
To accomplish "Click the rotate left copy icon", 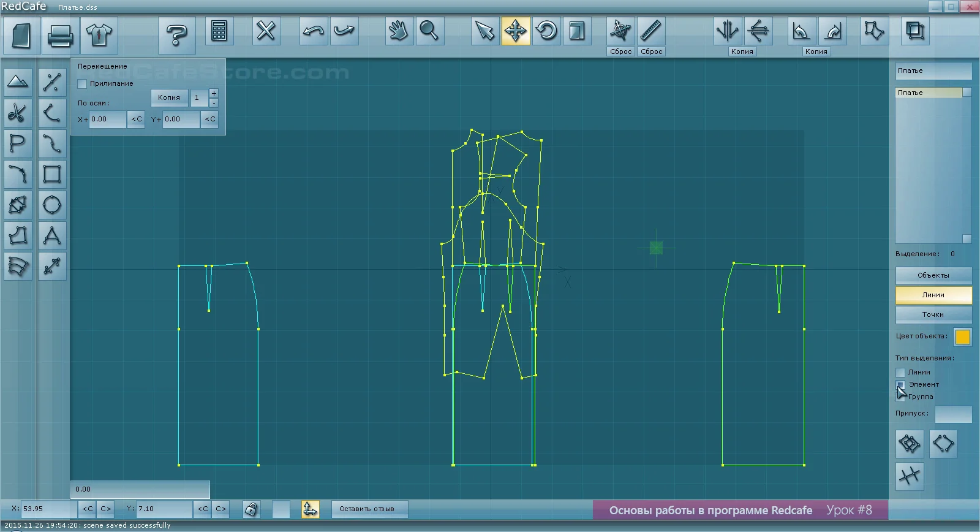I will [801, 31].
